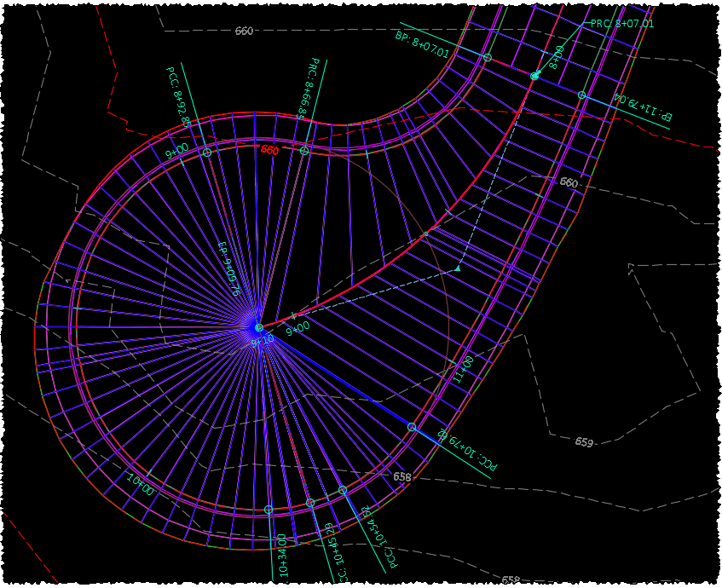Screen dimensions: 722x588
Task: Click the cyan triangle marker on the dashed line
Action: coord(459,268)
